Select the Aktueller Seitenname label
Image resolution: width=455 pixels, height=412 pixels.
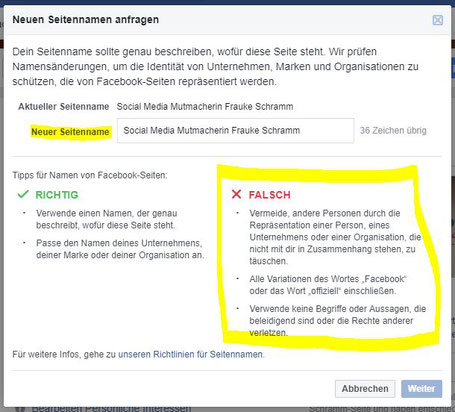pyautogui.click(x=64, y=107)
